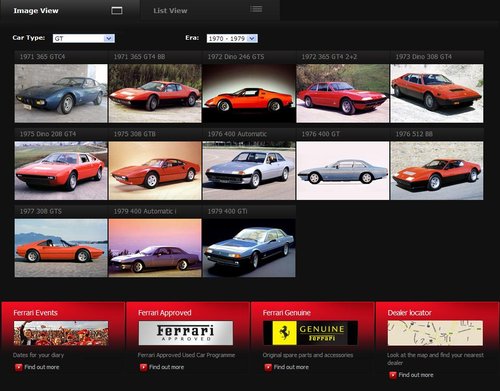Click 'Dates for your diary' text
This screenshot has width=500, height=391.
coord(38,355)
